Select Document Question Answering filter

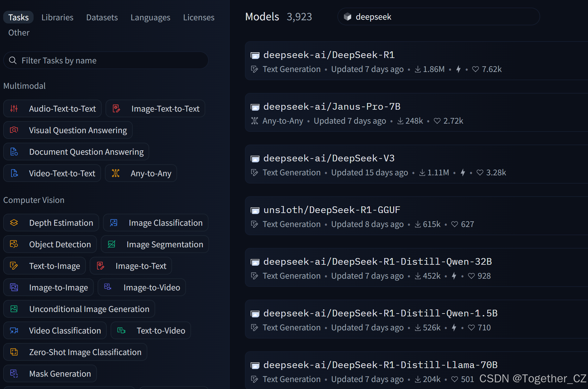point(76,152)
